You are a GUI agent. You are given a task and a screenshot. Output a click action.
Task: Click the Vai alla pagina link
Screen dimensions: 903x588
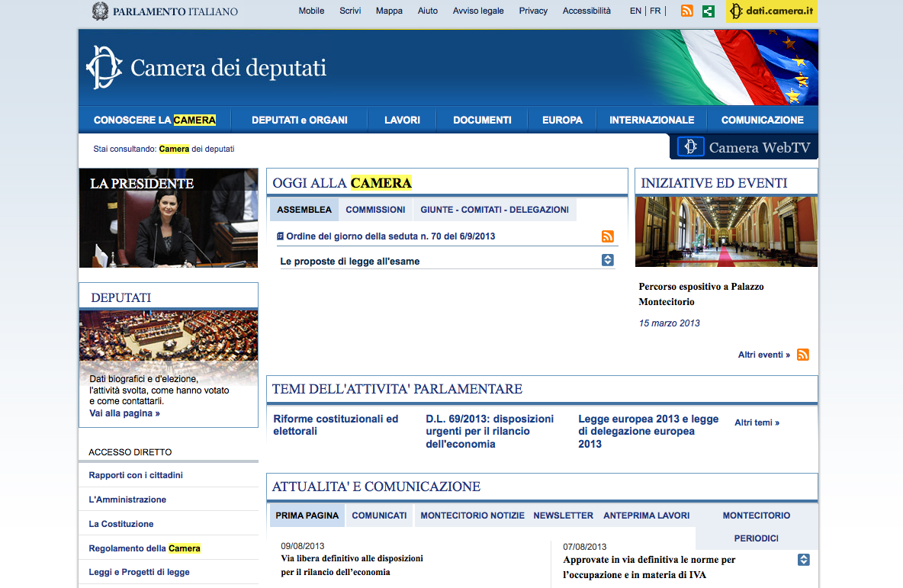124,413
